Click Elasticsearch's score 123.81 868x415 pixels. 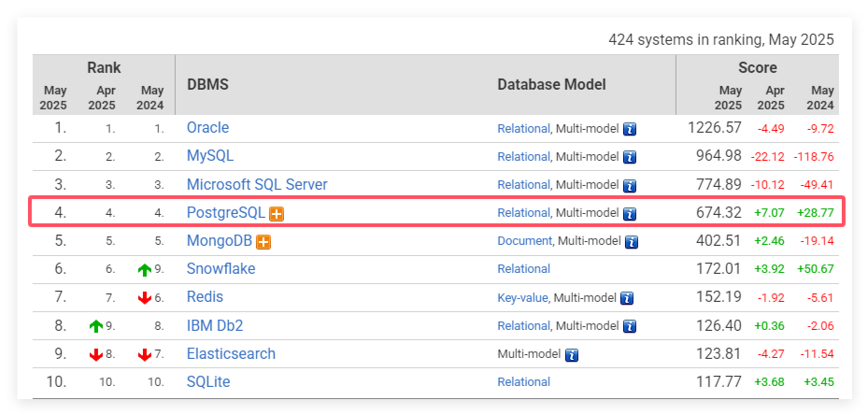(x=719, y=354)
